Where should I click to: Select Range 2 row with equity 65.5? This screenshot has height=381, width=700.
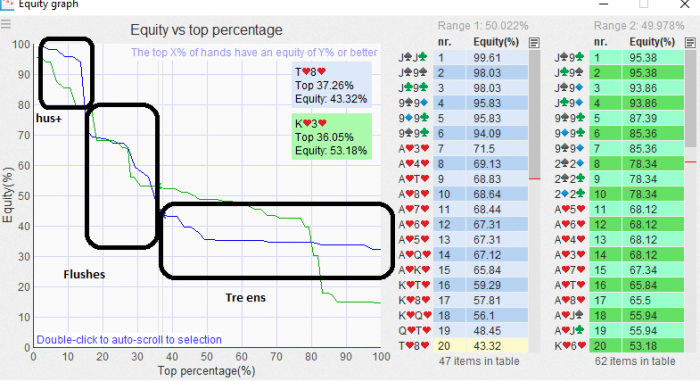pyautogui.click(x=618, y=301)
